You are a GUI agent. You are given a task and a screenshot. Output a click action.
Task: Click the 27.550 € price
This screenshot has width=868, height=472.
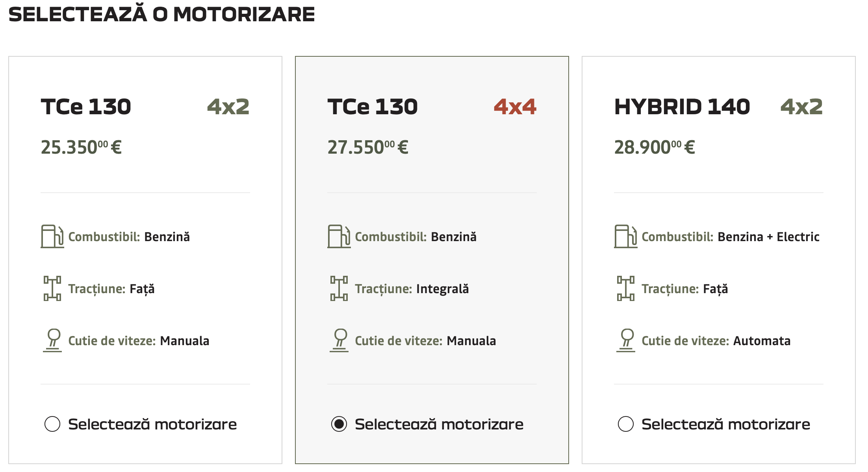(x=368, y=148)
